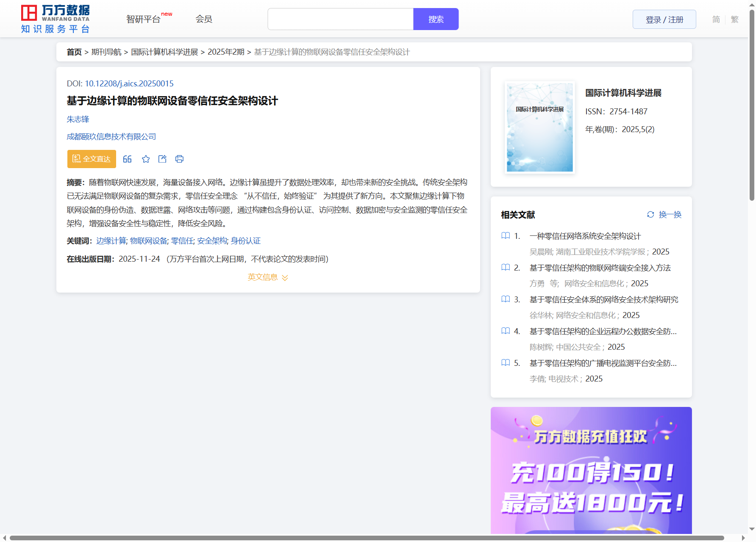
Task: Open the 智研平台 menu item
Action: 143,19
